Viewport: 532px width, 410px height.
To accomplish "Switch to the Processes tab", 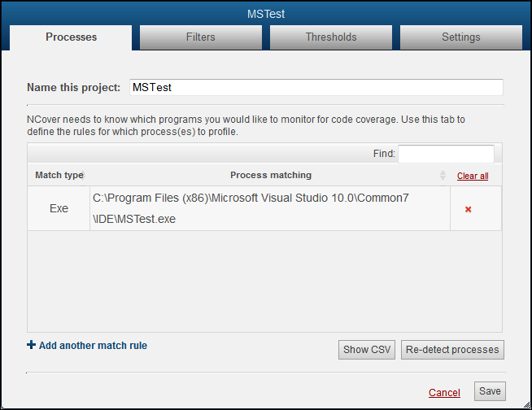I will (71, 37).
